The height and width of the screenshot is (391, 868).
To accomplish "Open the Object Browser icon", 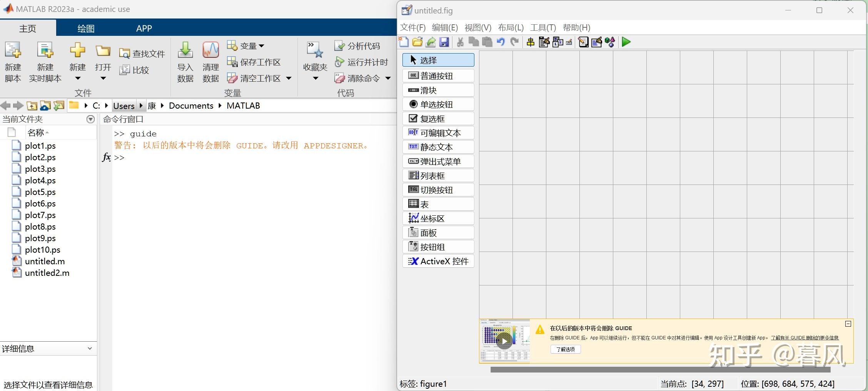I will click(x=610, y=42).
